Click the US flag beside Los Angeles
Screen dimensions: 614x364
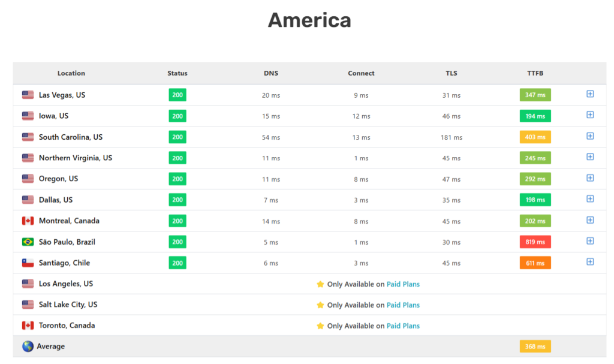click(x=27, y=284)
